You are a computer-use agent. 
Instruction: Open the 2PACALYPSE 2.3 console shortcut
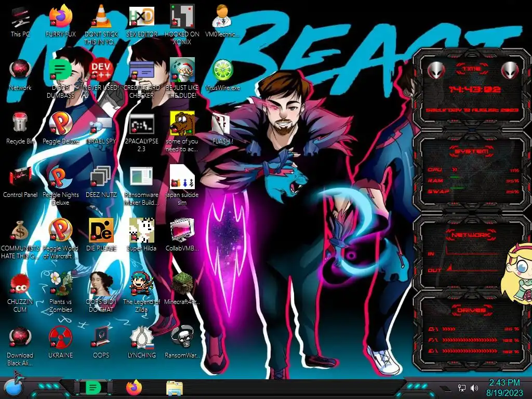[x=141, y=132]
